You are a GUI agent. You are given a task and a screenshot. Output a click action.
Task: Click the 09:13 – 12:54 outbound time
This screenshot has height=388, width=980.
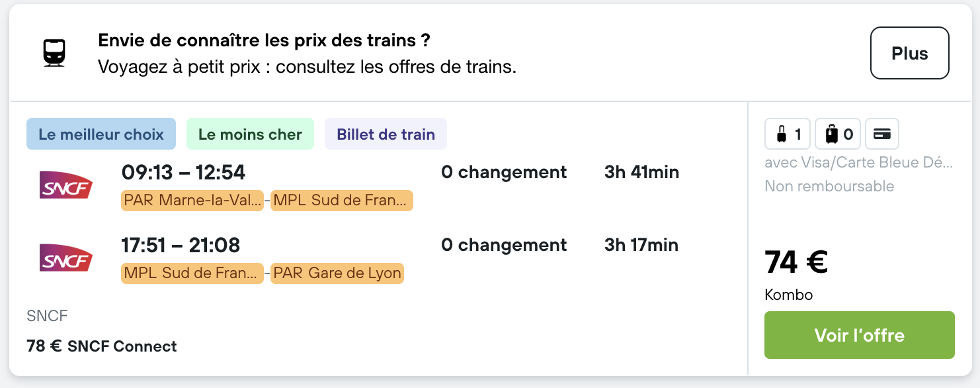183,173
